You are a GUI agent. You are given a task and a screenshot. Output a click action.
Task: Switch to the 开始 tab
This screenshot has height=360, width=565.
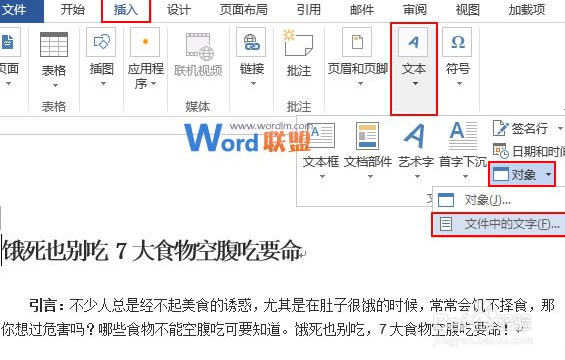pos(72,10)
